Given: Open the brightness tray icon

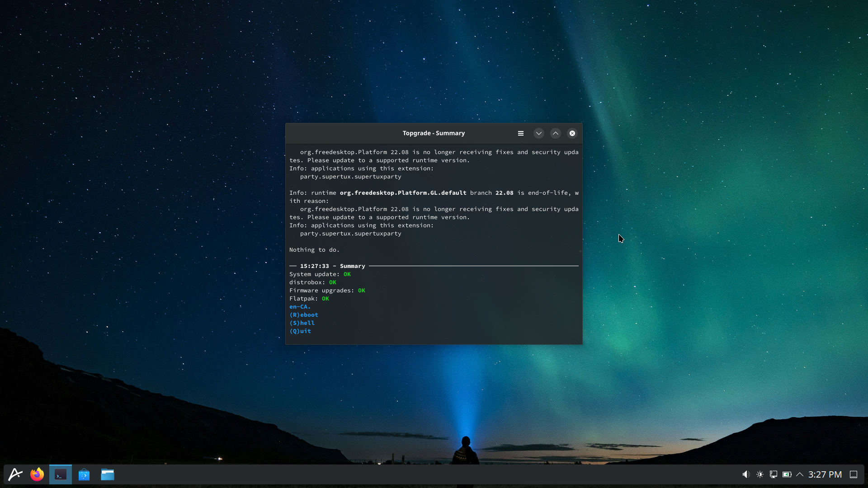Looking at the screenshot, I should (759, 474).
